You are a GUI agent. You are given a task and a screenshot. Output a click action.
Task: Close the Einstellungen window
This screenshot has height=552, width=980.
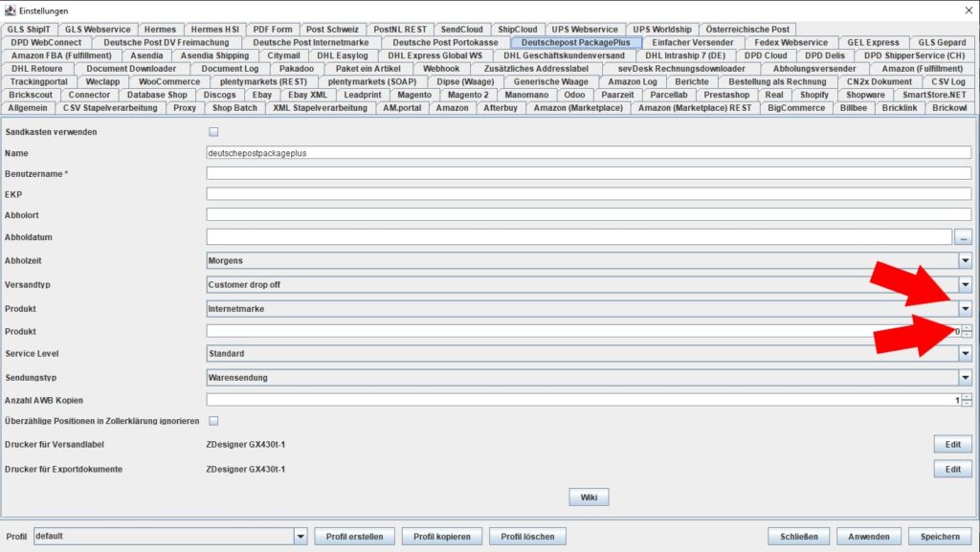[969, 11]
